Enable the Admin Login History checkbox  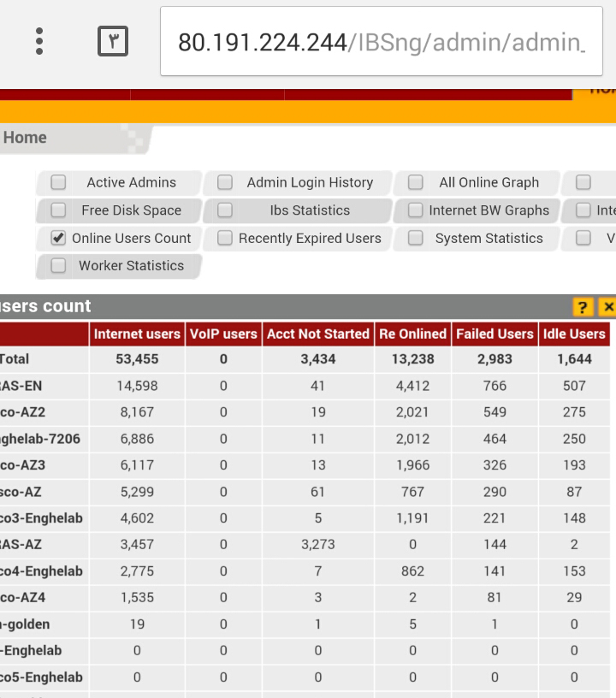click(225, 182)
